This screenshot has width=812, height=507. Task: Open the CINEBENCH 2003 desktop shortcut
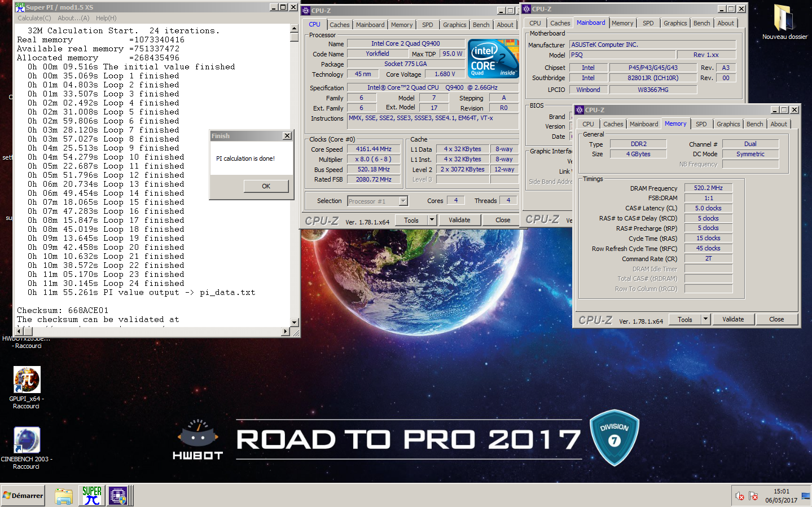tap(27, 441)
